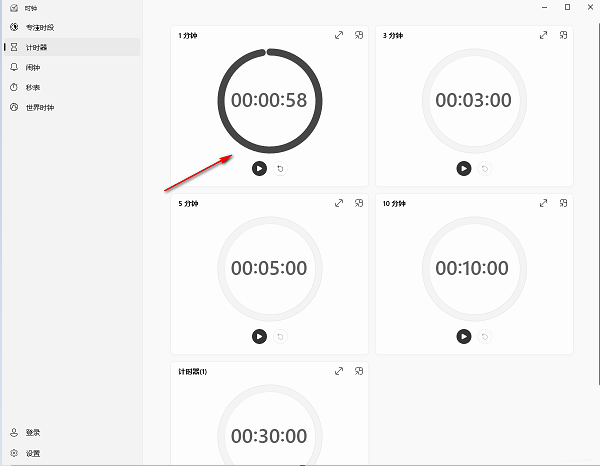The width and height of the screenshot is (600, 466).
Task: Edit the 00:03:00 timer value
Action: pyautogui.click(x=473, y=100)
